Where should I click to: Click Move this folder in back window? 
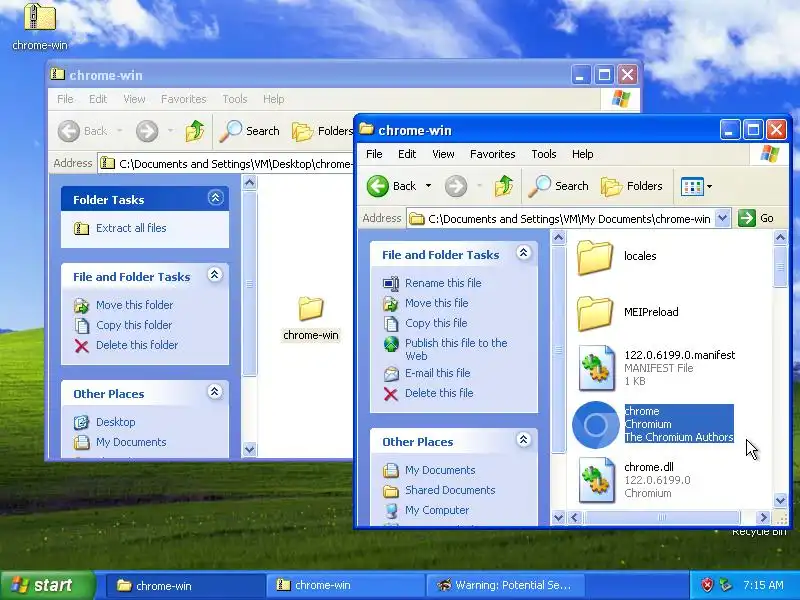(135, 305)
